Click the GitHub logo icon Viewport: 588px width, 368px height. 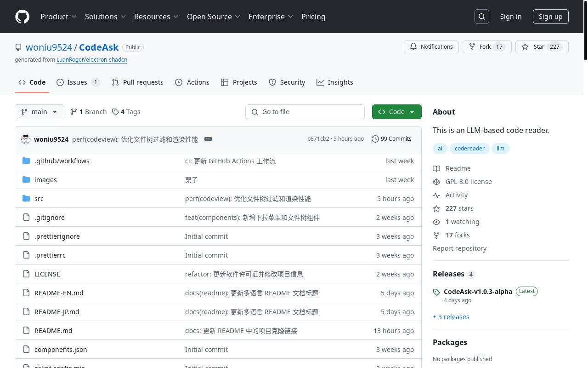[22, 17]
